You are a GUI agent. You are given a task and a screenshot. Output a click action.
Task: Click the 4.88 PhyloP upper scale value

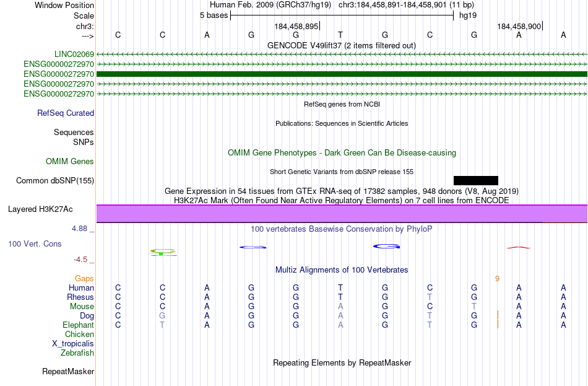pyautogui.click(x=79, y=229)
